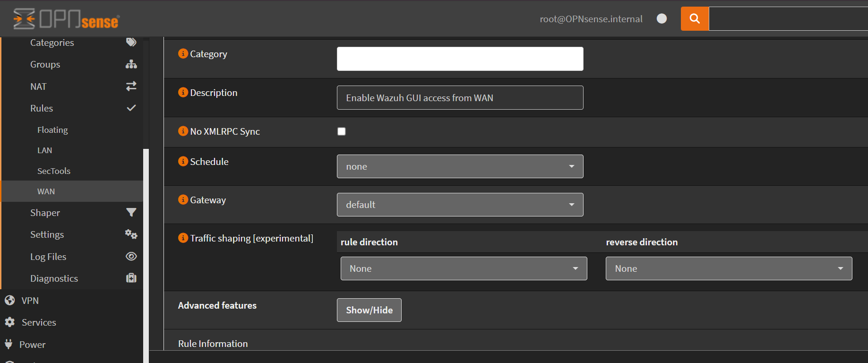Open the Gateway dropdown set to default
Viewport: 868px width, 363px height.
pyautogui.click(x=460, y=205)
